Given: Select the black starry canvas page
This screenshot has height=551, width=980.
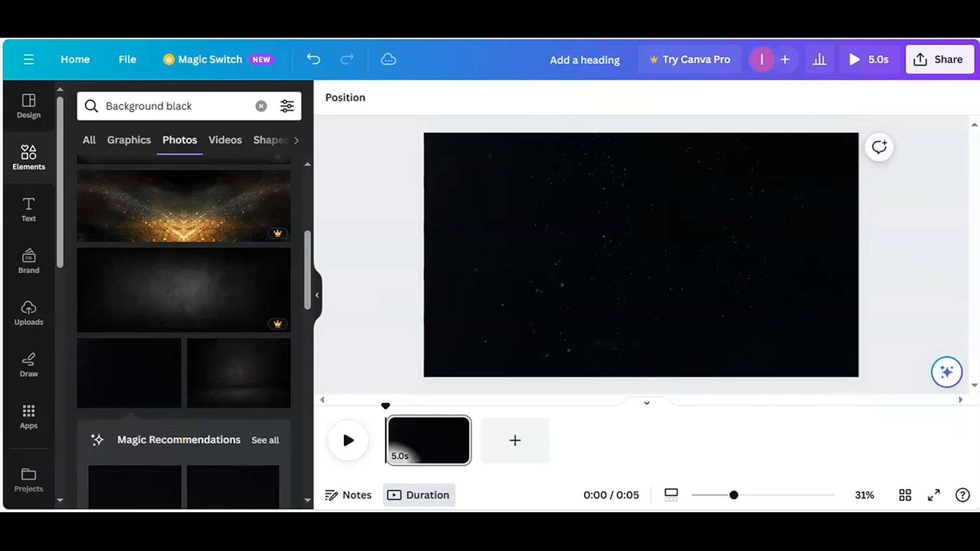Looking at the screenshot, I should tap(641, 255).
